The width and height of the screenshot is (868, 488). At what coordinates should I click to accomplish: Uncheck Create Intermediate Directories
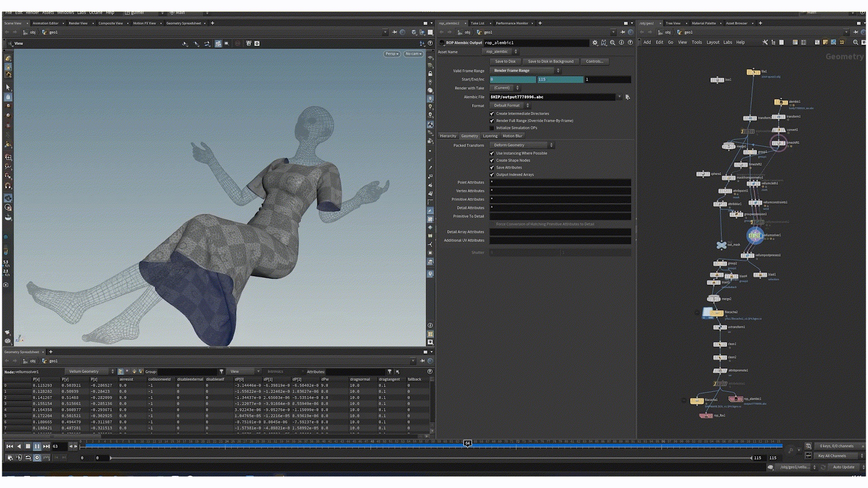(492, 114)
